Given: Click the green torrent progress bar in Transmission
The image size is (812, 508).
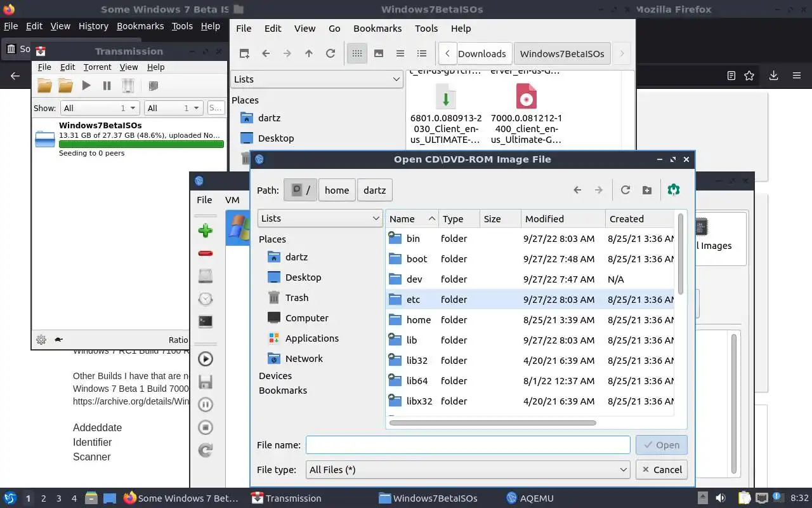Looking at the screenshot, I should coord(141,144).
